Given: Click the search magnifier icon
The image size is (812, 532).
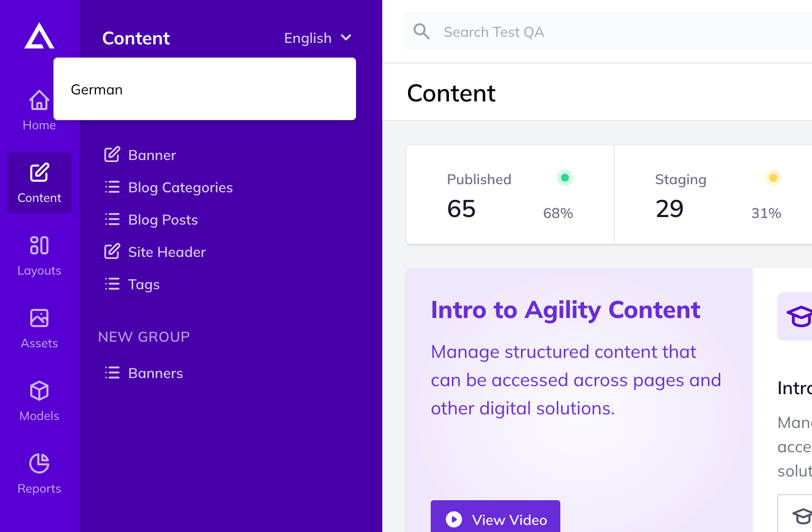Looking at the screenshot, I should tap(422, 32).
